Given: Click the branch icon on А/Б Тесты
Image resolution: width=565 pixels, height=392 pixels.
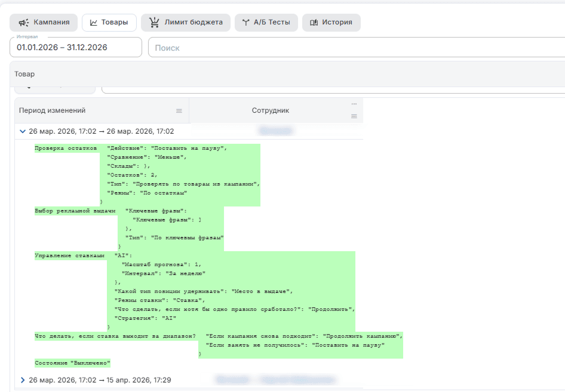Looking at the screenshot, I should [245, 23].
